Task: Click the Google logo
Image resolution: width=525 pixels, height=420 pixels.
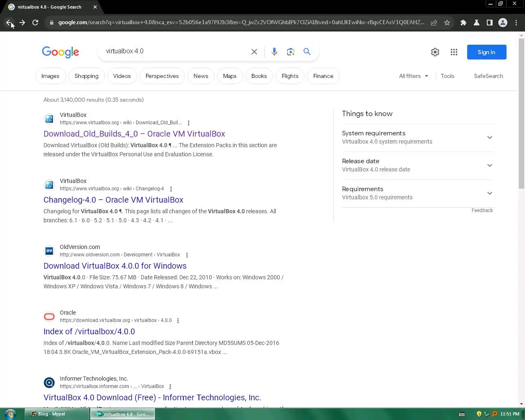Action: click(60, 52)
